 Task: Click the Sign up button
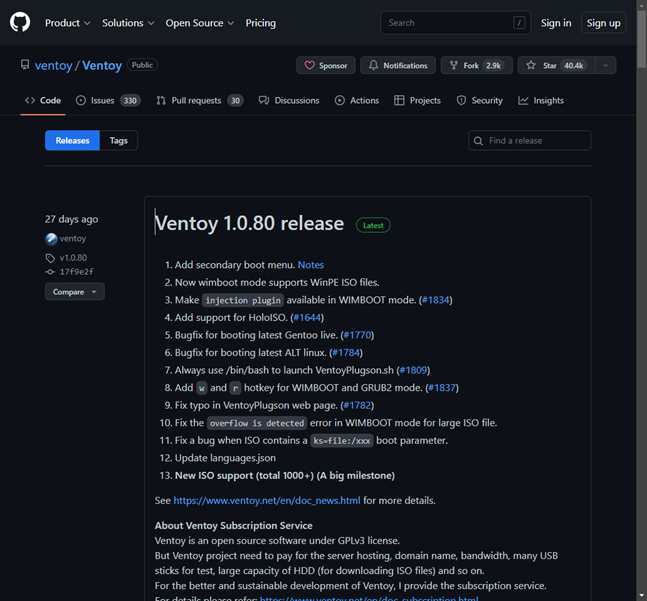[603, 23]
